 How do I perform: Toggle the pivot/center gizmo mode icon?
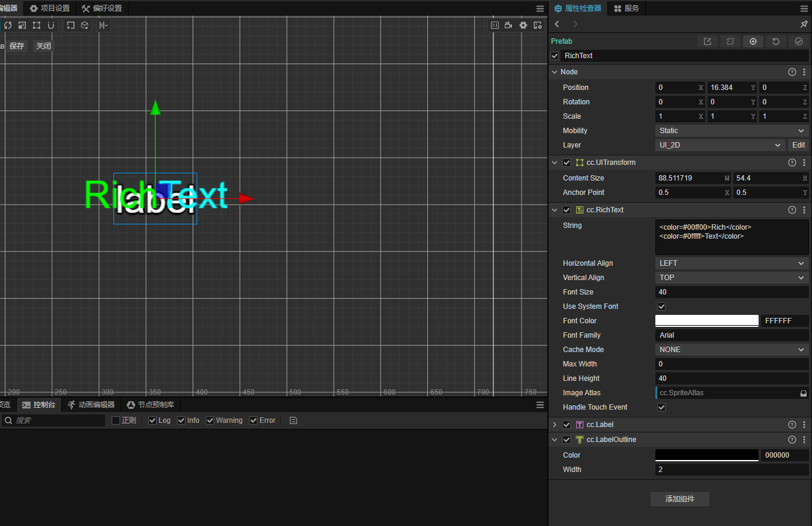pos(71,25)
